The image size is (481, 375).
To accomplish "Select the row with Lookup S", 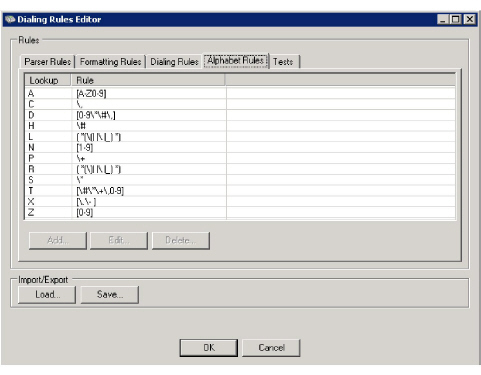I will [240, 180].
